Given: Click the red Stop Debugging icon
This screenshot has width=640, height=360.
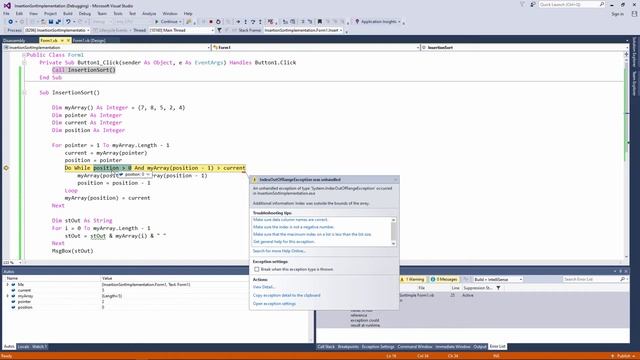Looking at the screenshot, I should 211,22.
